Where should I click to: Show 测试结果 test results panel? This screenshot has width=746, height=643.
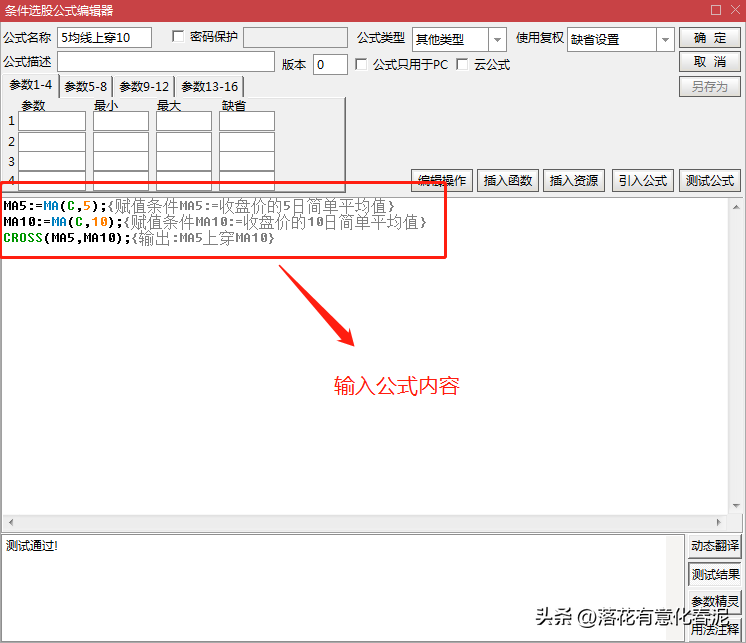[x=715, y=575]
